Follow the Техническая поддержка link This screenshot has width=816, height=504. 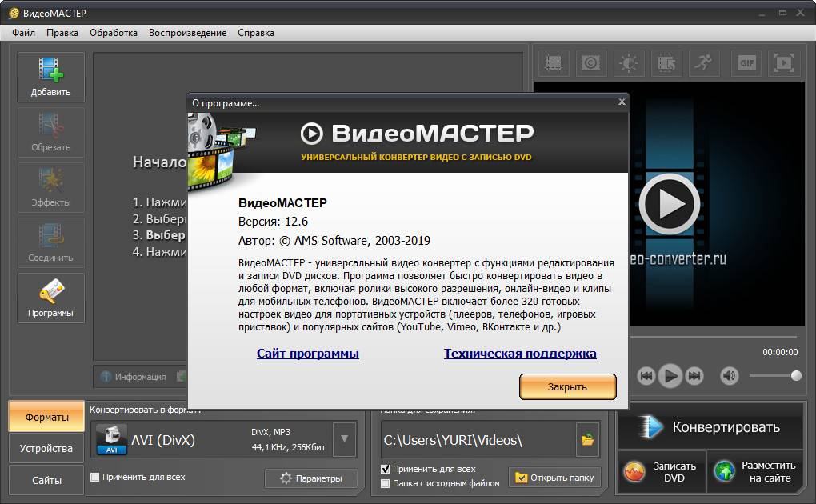pos(520,354)
